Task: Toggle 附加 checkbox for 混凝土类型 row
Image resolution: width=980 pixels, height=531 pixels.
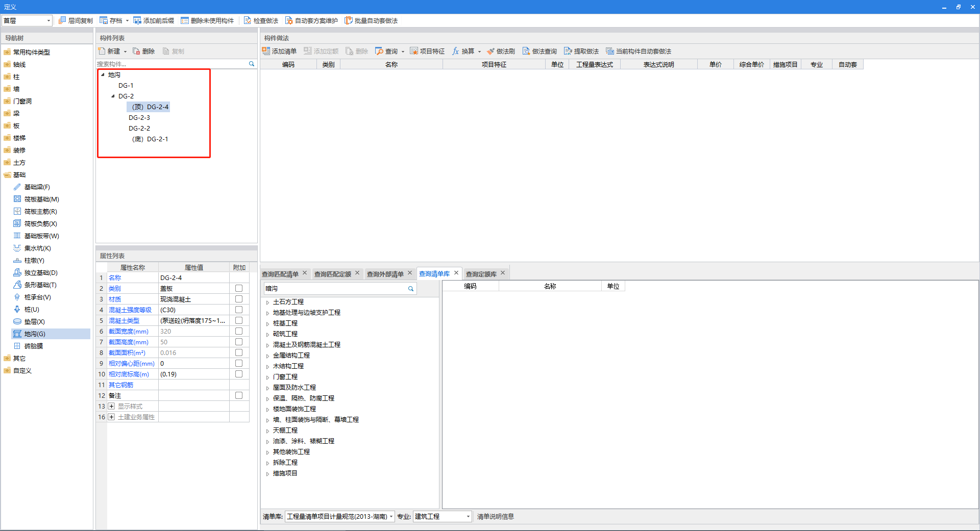Action: (239, 320)
